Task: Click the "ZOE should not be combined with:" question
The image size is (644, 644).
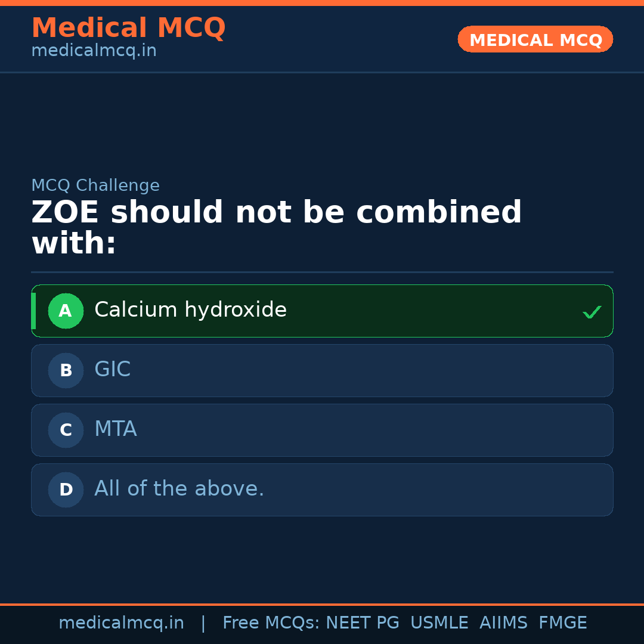Action: [276, 228]
